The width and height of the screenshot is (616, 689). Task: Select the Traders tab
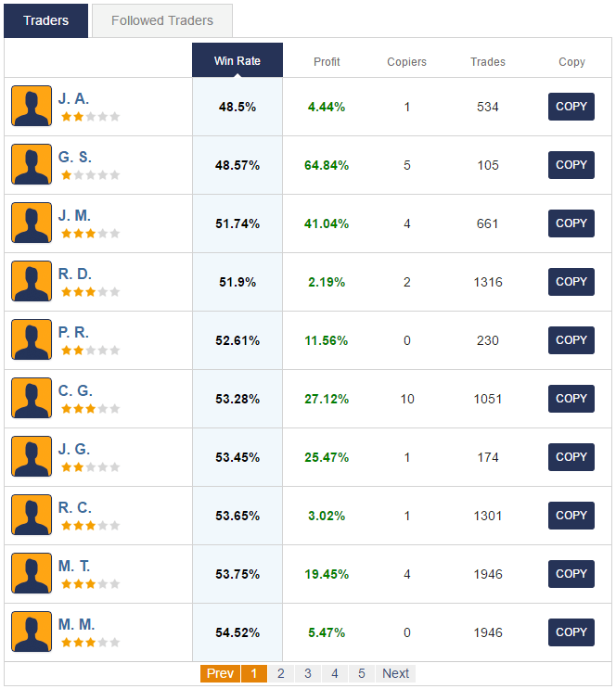pos(46,20)
